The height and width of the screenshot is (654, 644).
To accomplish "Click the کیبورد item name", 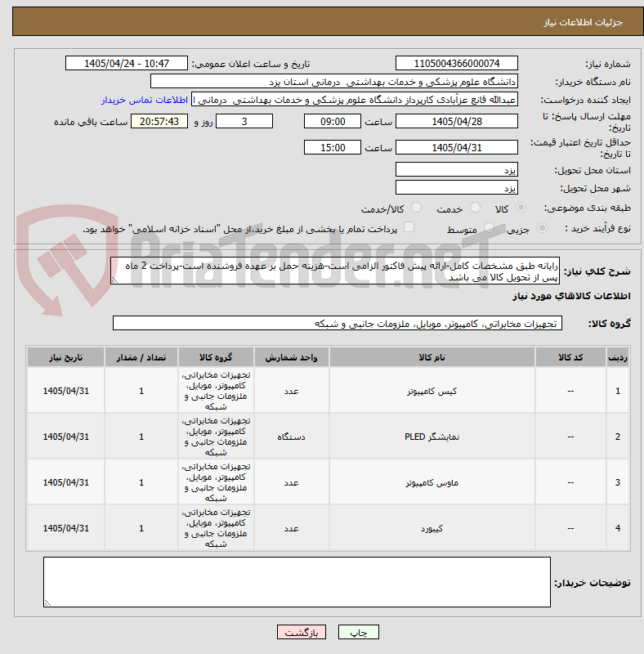I will [x=432, y=528].
